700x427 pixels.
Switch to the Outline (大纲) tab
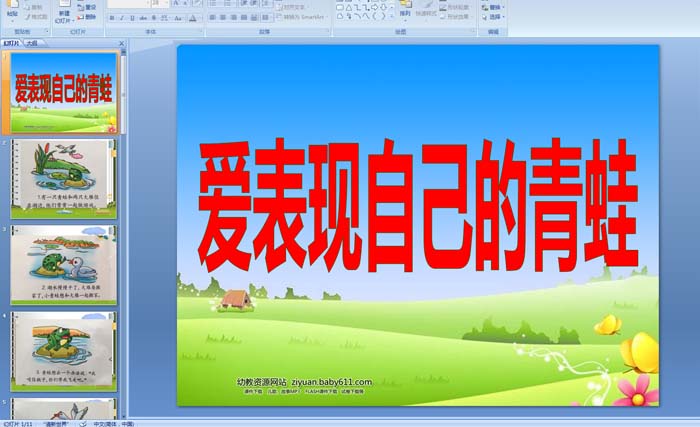[32, 44]
